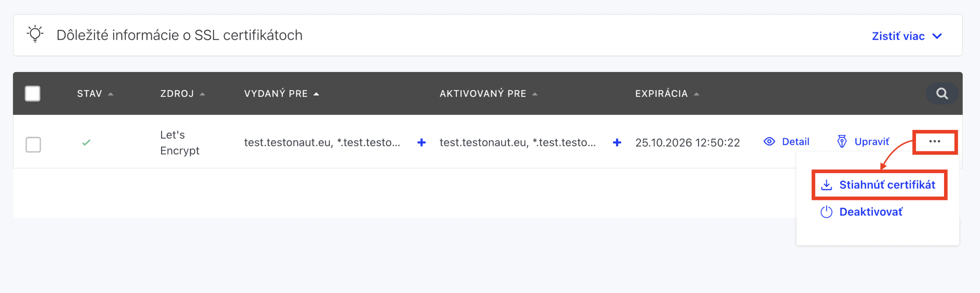This screenshot has width=980, height=293.
Task: Click the Upraviť link
Action: pyautogui.click(x=872, y=142)
